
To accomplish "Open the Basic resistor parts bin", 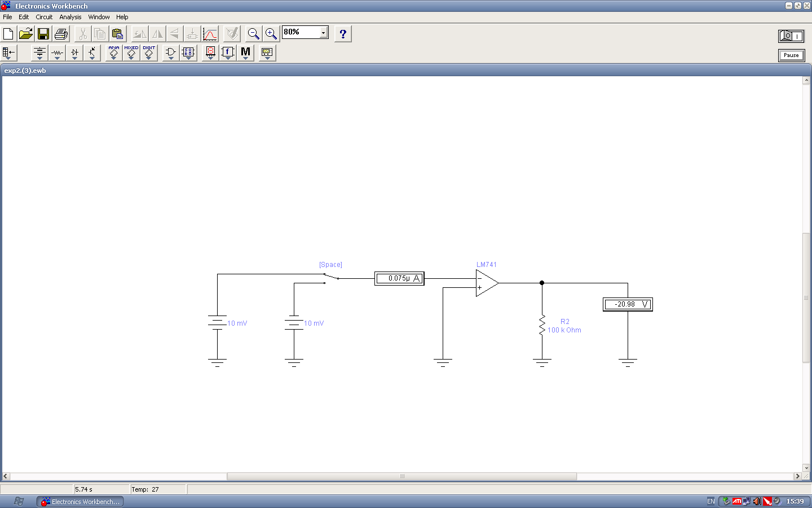I will tap(57, 53).
